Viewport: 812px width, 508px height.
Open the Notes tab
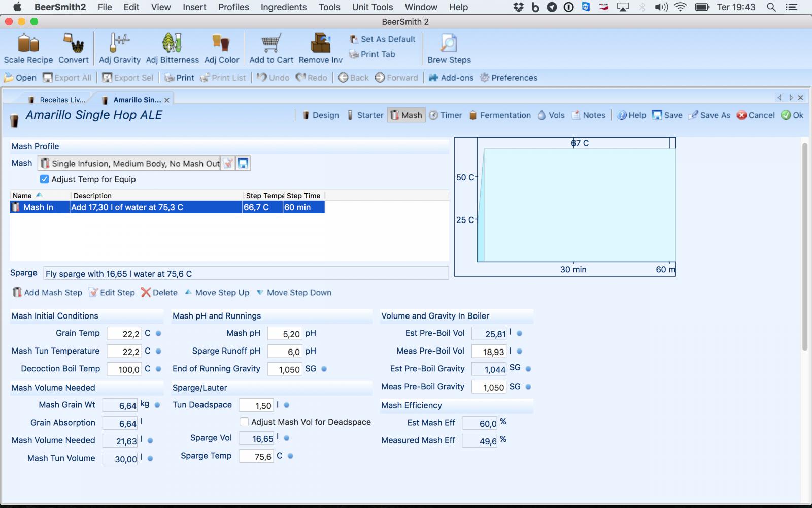tap(588, 115)
